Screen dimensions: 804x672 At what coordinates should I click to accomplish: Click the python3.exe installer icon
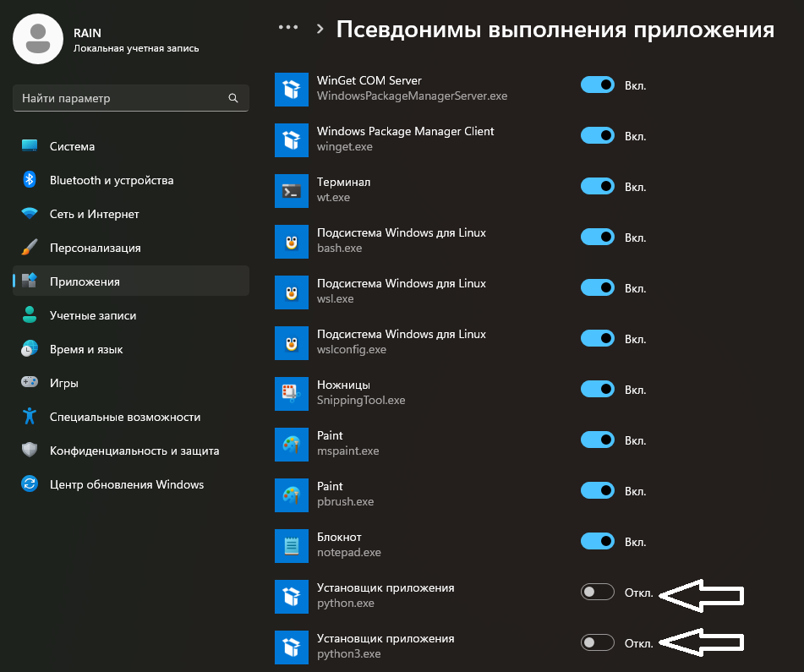click(x=291, y=647)
